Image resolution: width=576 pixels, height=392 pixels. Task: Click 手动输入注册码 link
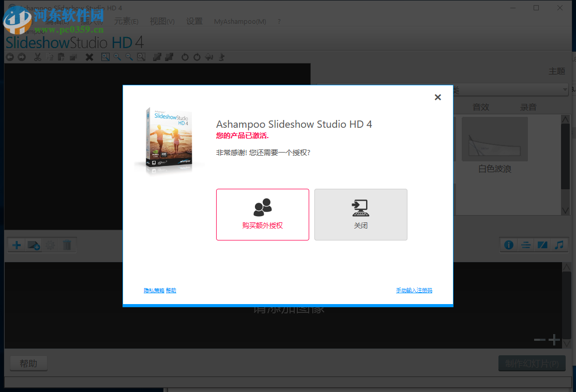(414, 290)
